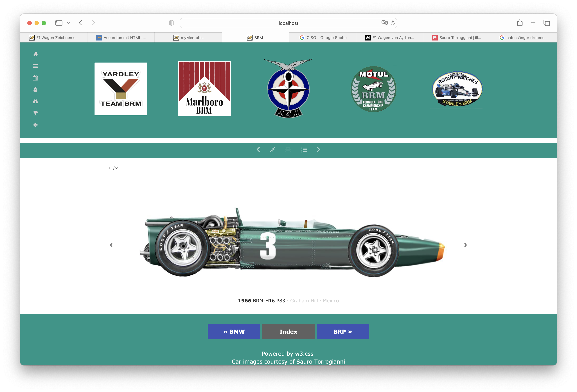Click the faded car icon in toolbar
The image size is (577, 392).
288,150
